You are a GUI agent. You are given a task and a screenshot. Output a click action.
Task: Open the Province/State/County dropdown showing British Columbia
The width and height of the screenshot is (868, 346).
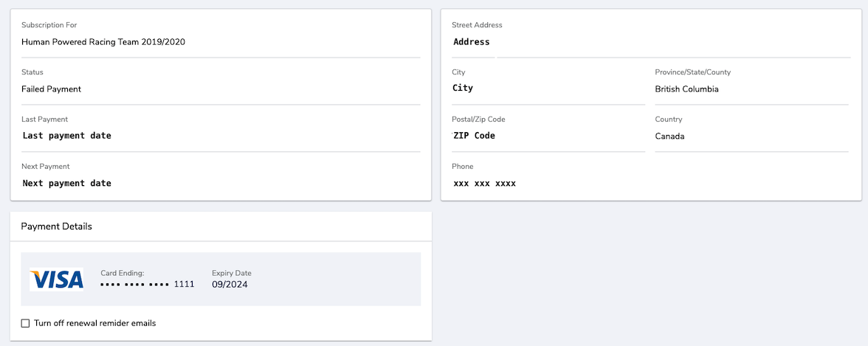pyautogui.click(x=751, y=89)
